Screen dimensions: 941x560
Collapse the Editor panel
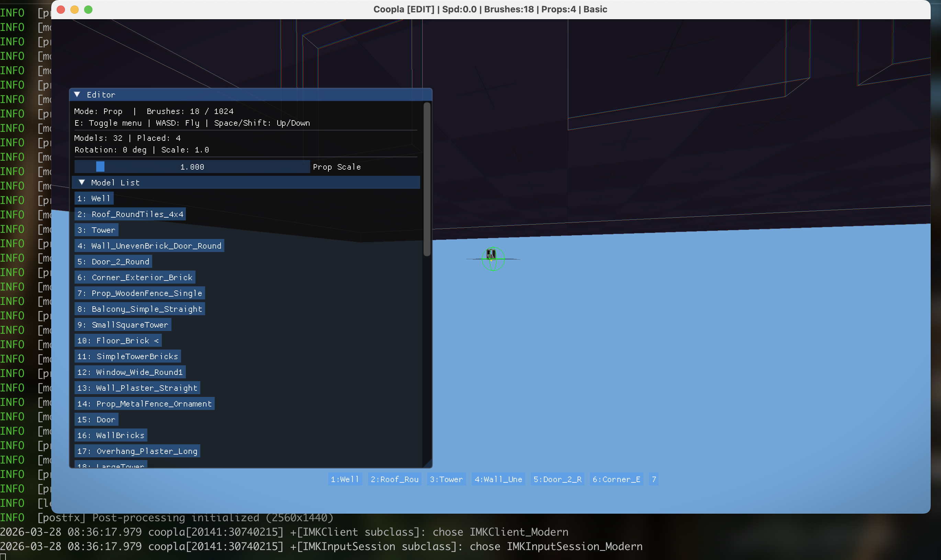78,94
